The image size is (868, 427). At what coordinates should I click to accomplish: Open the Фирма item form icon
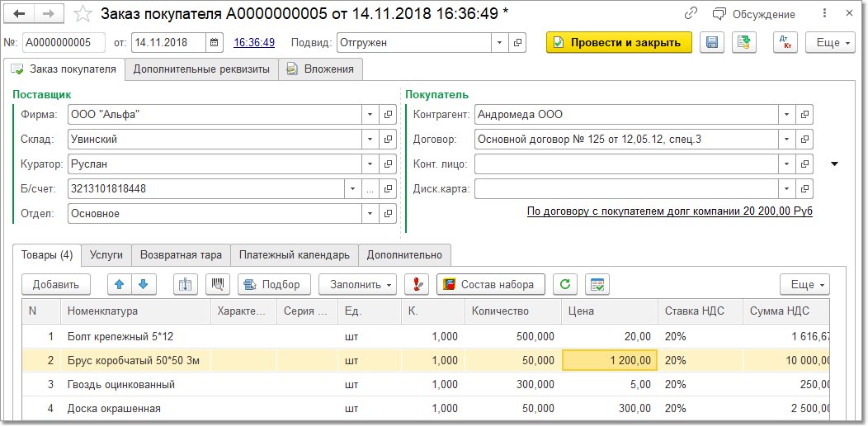388,115
